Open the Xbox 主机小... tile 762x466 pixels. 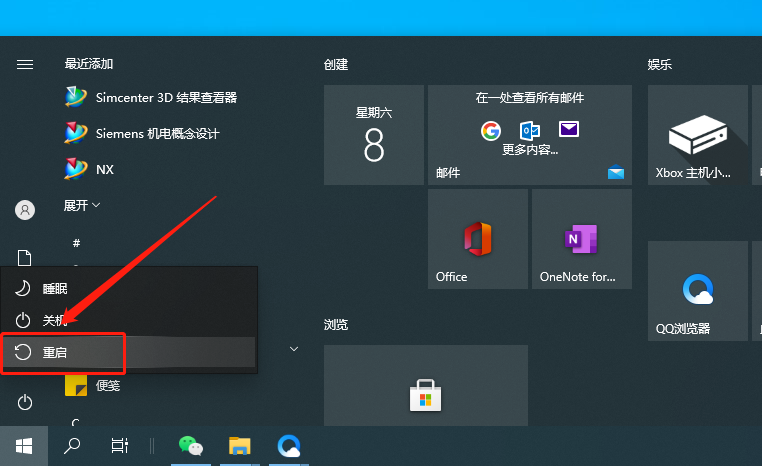[698, 135]
